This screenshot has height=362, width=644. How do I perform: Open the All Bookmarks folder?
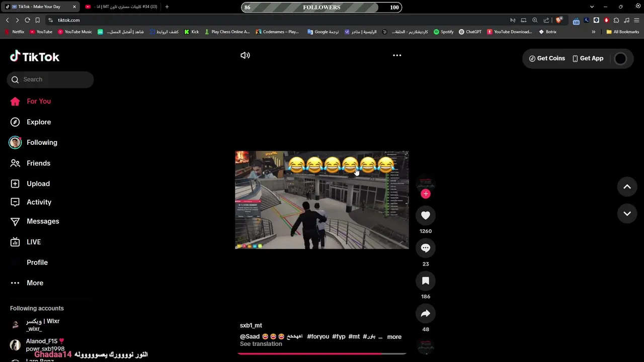coord(622,32)
